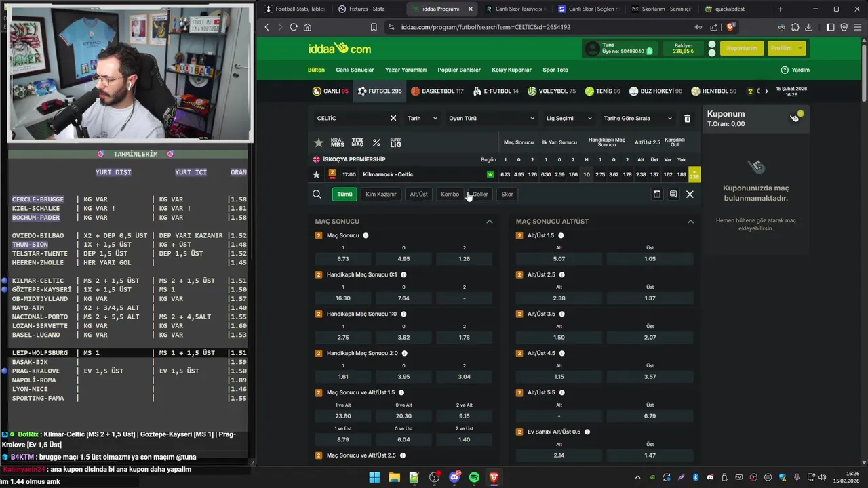Select Alt/Üst 2.5 Üst odds 1.37 in Alt/Üst list
The width and height of the screenshot is (868, 488).
tap(650, 298)
